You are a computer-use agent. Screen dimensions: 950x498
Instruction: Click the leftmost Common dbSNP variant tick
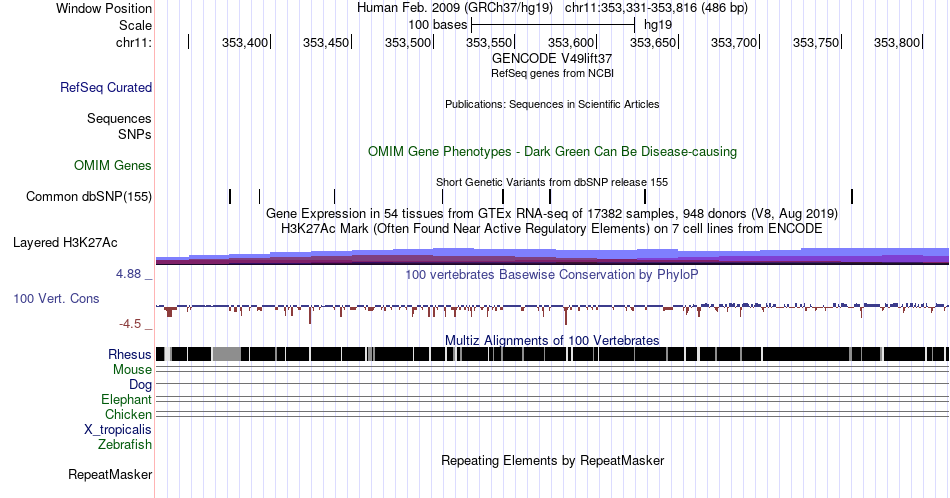coord(230,196)
